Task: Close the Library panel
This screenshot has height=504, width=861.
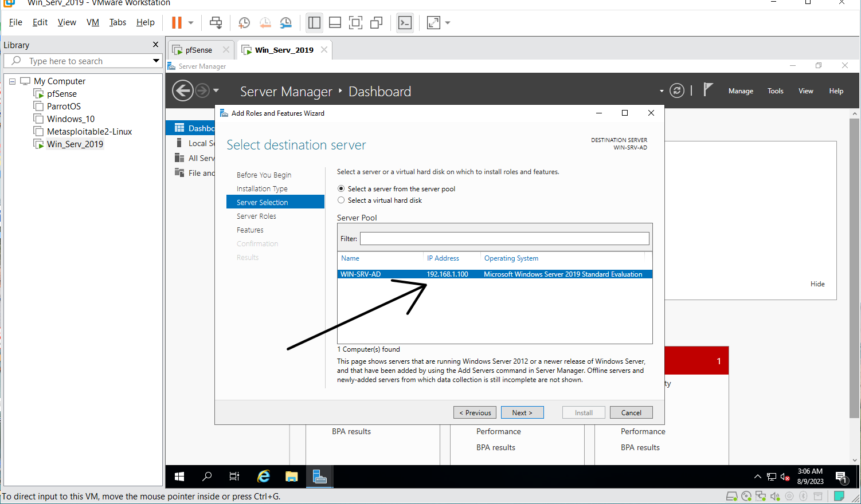Action: pos(155,45)
